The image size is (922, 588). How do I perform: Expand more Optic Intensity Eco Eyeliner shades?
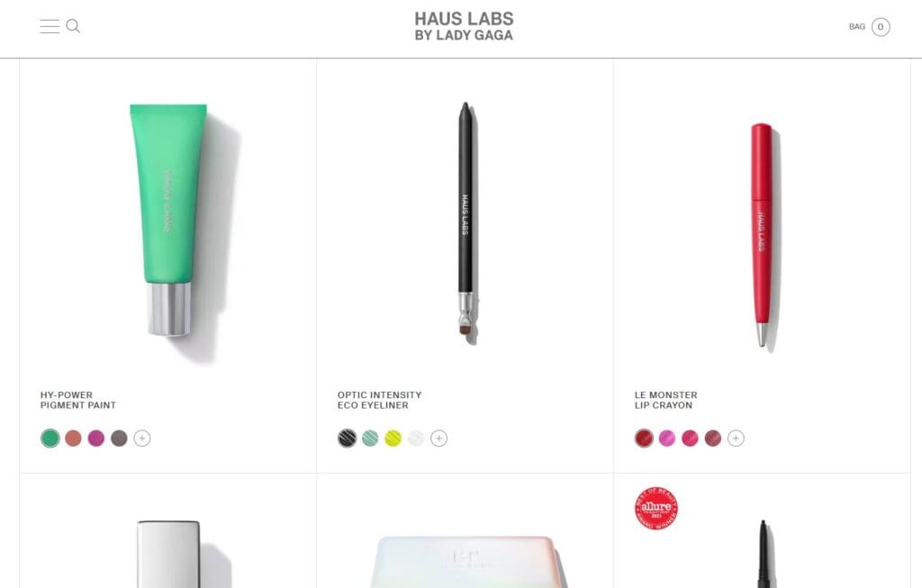[x=438, y=438]
